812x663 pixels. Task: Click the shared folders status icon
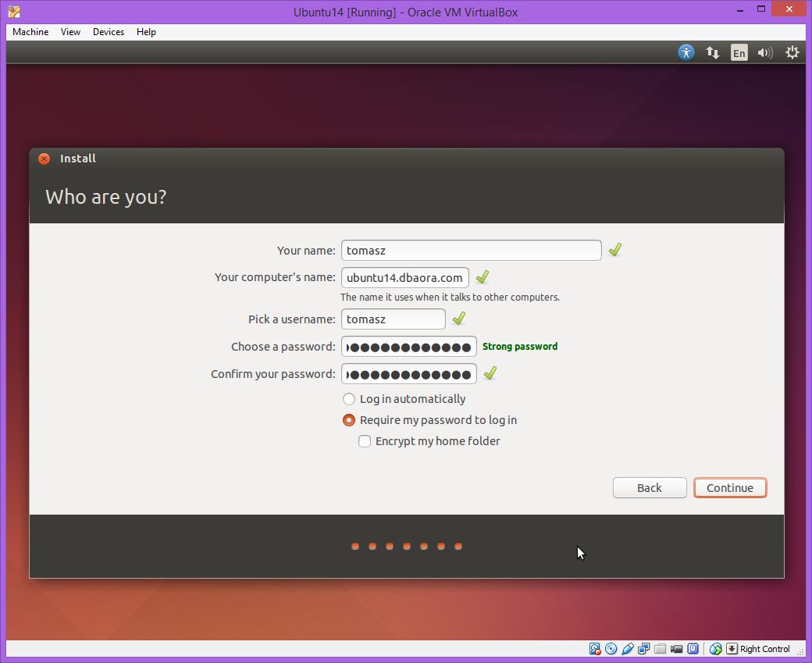tap(661, 649)
